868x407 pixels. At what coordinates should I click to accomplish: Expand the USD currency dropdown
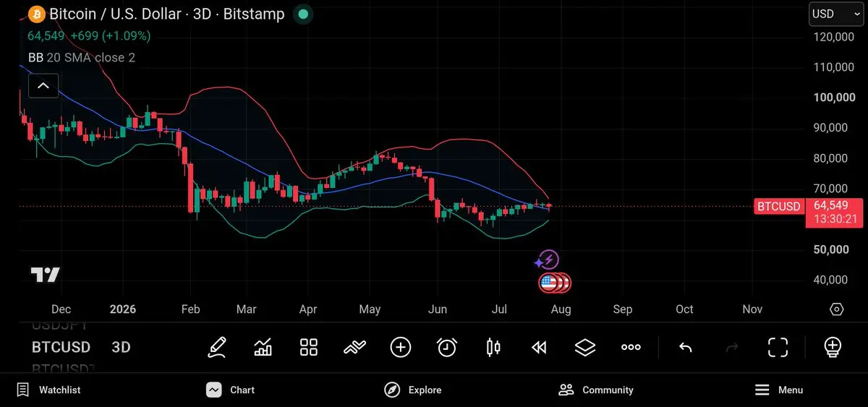coord(835,14)
